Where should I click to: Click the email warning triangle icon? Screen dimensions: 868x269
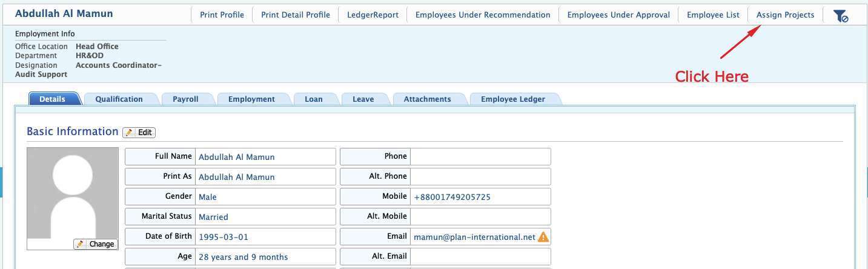click(543, 237)
